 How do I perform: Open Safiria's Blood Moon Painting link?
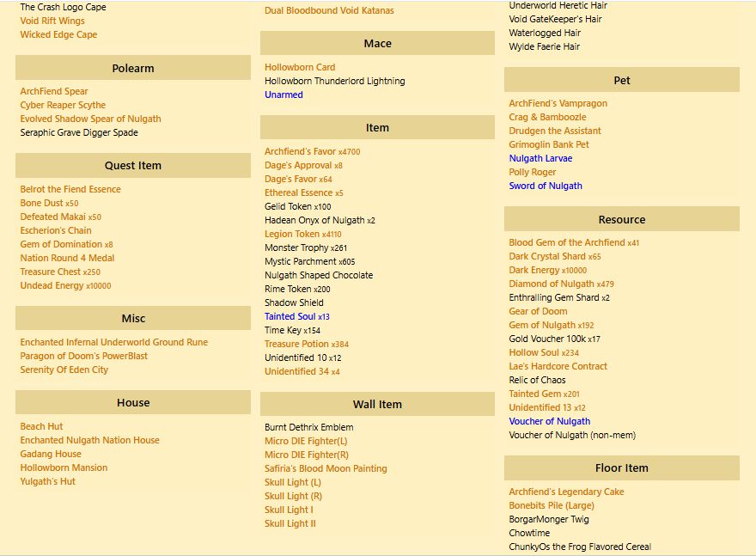tap(326, 468)
